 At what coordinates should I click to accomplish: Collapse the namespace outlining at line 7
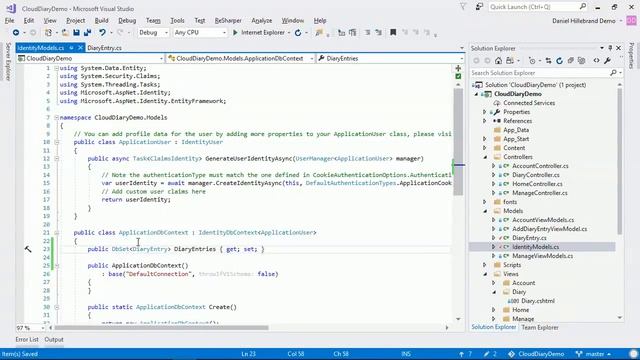[57, 118]
